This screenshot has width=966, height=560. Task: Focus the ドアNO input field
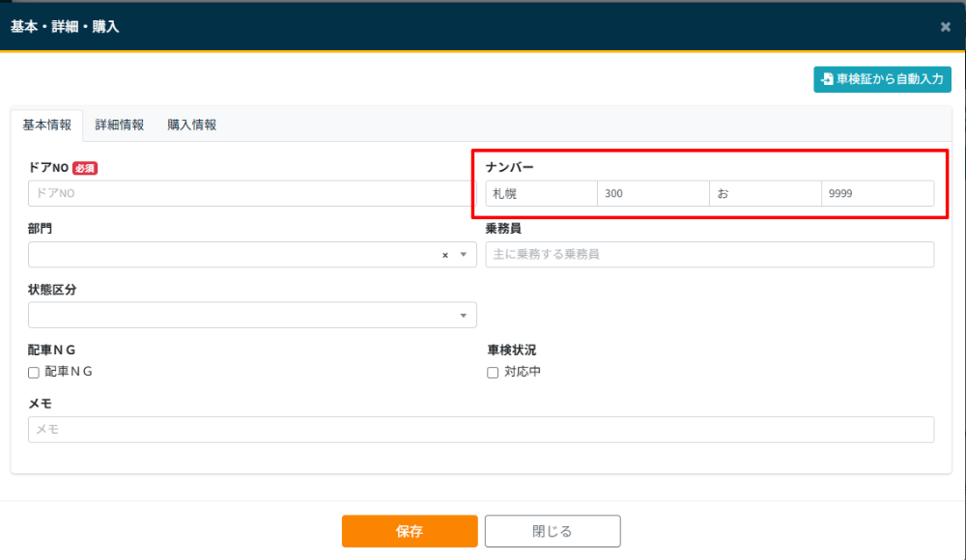[x=252, y=193]
